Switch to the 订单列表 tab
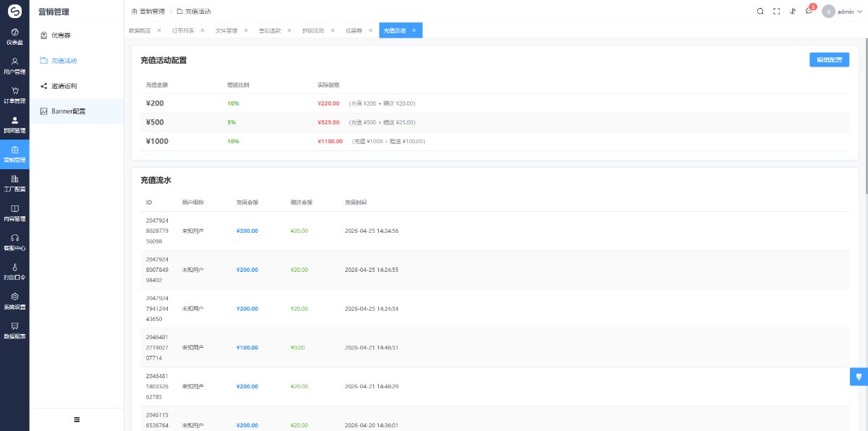This screenshot has height=431, width=868. coord(183,30)
